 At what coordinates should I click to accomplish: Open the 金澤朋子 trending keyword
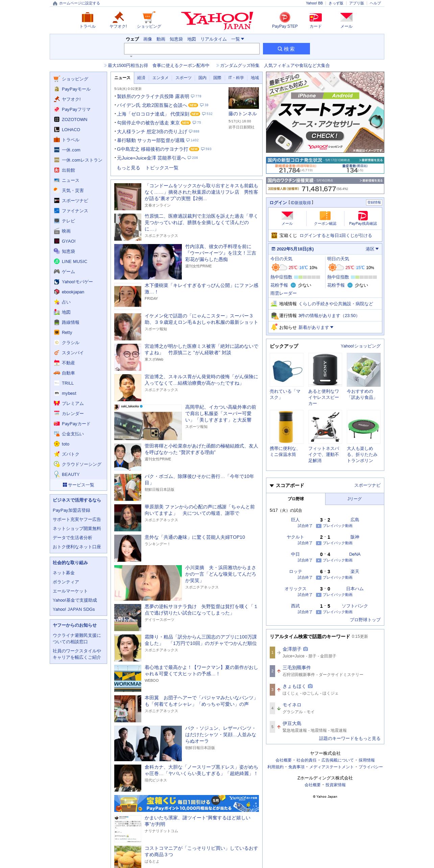tap(292, 649)
